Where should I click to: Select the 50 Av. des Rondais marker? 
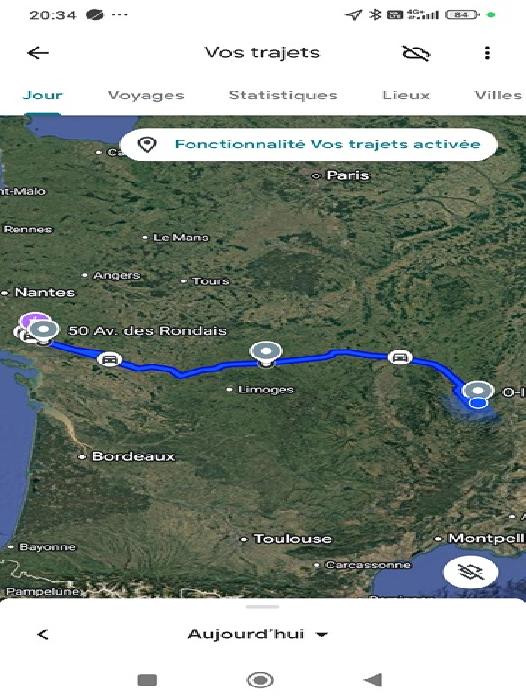tap(43, 330)
